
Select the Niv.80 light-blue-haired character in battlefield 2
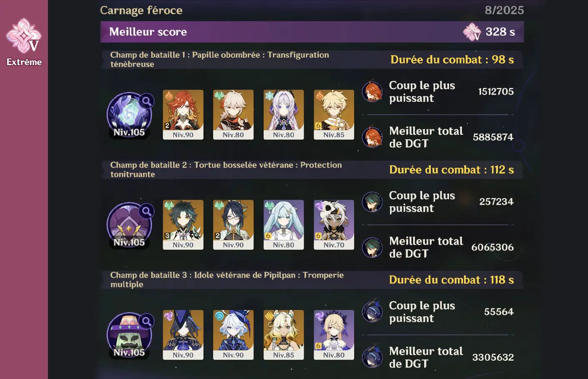coord(284,225)
